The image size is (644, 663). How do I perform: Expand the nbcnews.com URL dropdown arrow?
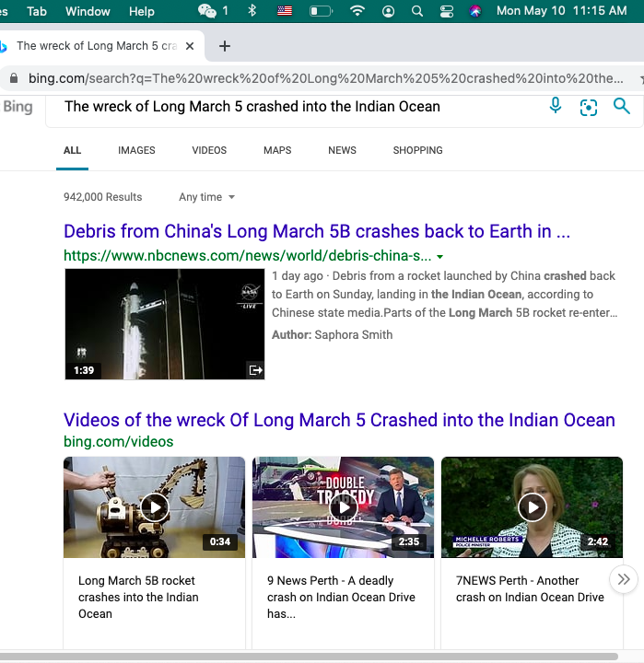pos(440,257)
